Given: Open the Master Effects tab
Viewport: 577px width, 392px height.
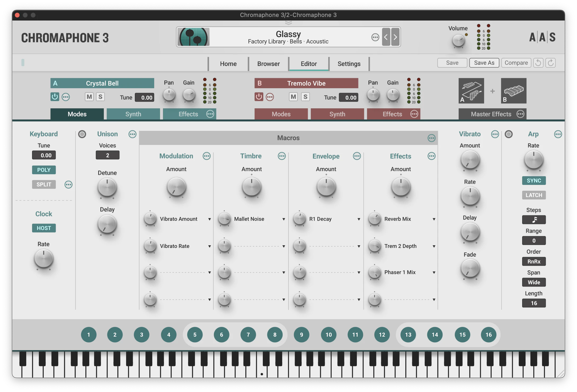Looking at the screenshot, I should pyautogui.click(x=491, y=114).
